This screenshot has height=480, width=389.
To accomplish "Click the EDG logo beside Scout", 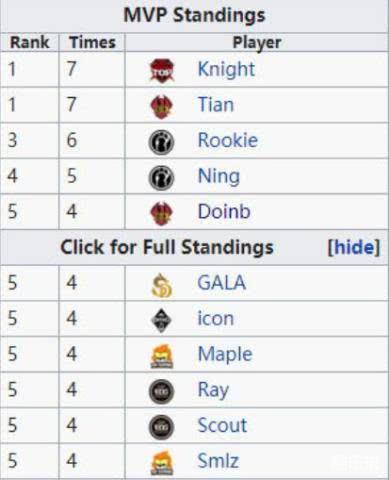I will pyautogui.click(x=161, y=427).
